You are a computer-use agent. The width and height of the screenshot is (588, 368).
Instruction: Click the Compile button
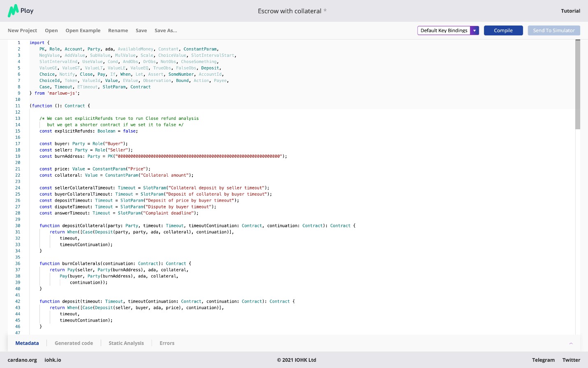(x=503, y=30)
